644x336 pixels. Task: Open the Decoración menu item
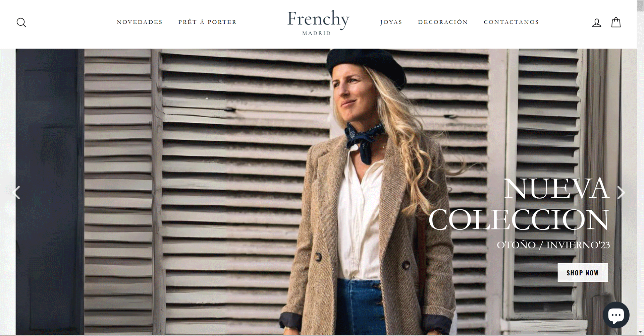click(443, 22)
